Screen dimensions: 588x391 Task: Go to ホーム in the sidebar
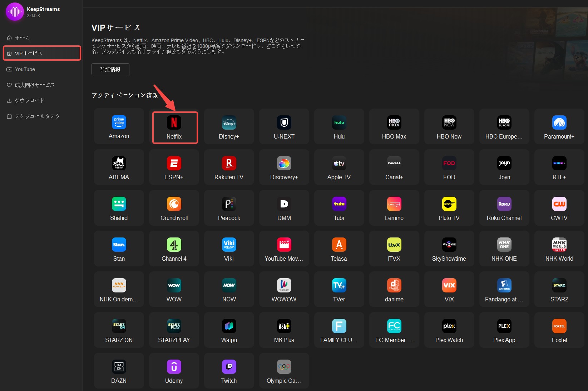point(41,38)
